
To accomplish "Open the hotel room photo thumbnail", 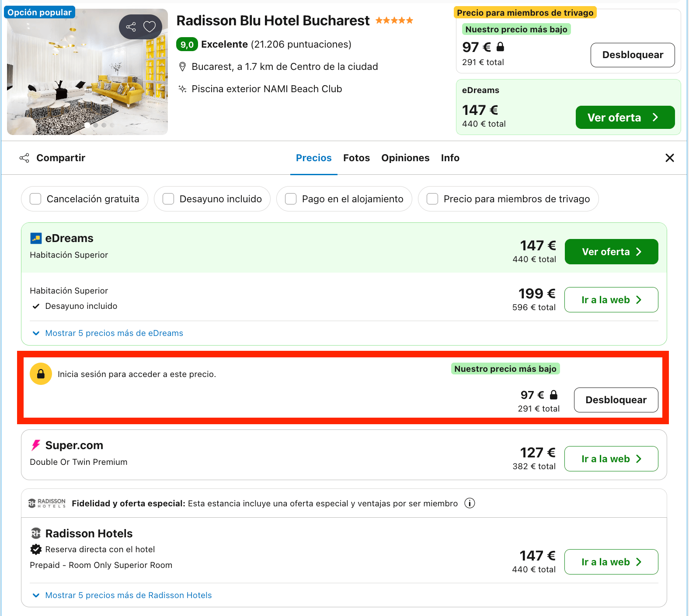I will click(87, 72).
